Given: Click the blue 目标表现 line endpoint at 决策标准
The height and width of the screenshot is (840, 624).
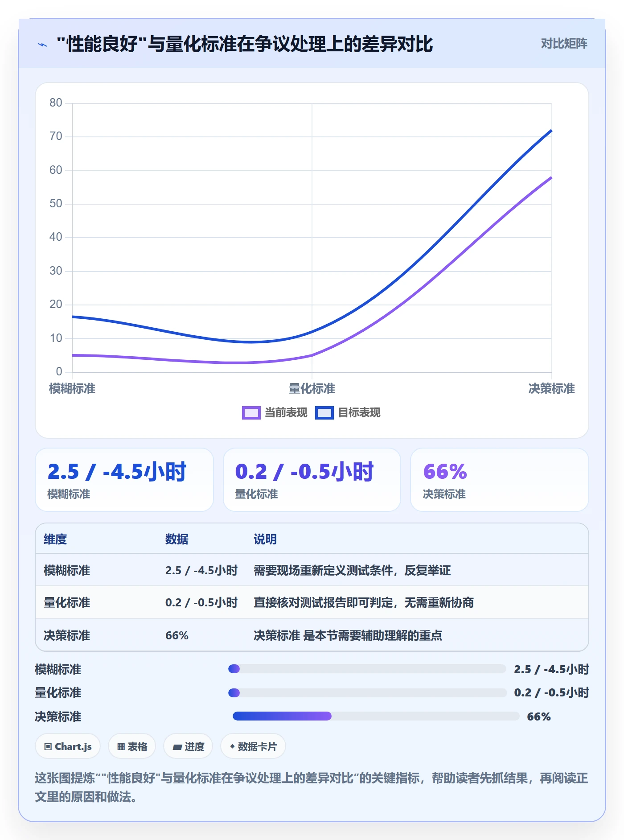Looking at the screenshot, I should (551, 130).
